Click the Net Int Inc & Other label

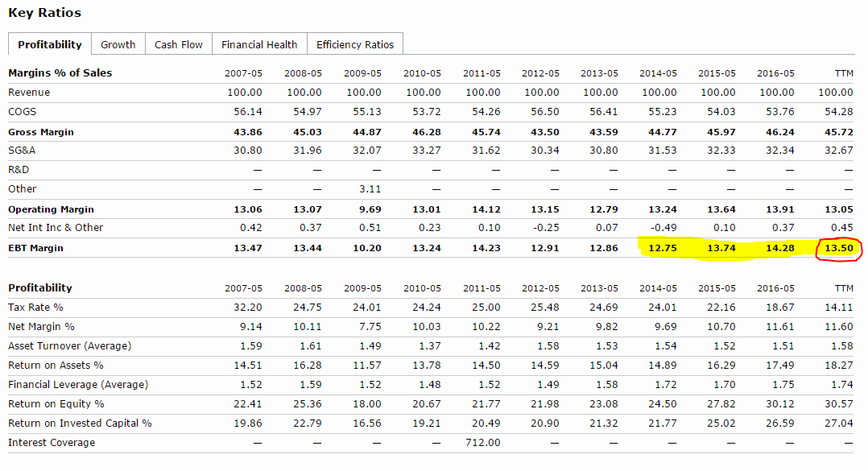tap(56, 228)
